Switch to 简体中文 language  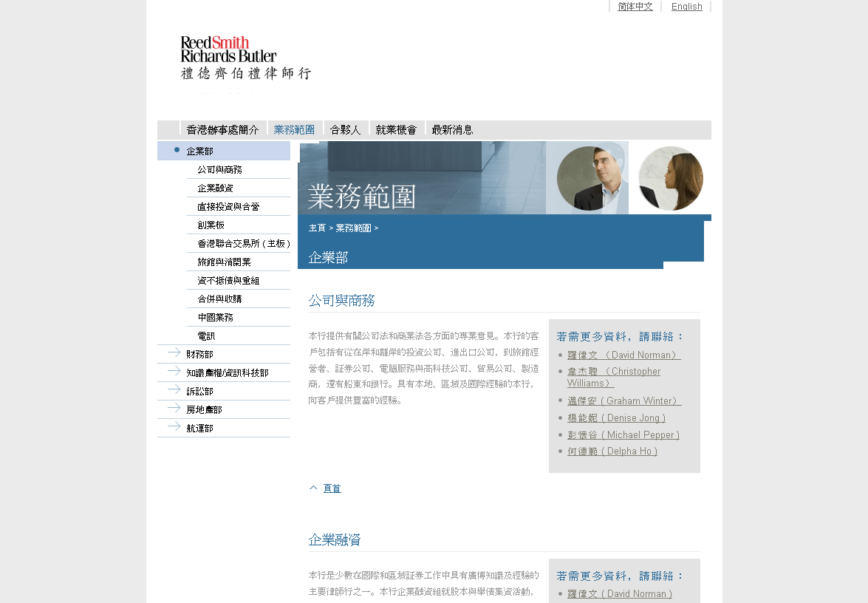[x=635, y=7]
